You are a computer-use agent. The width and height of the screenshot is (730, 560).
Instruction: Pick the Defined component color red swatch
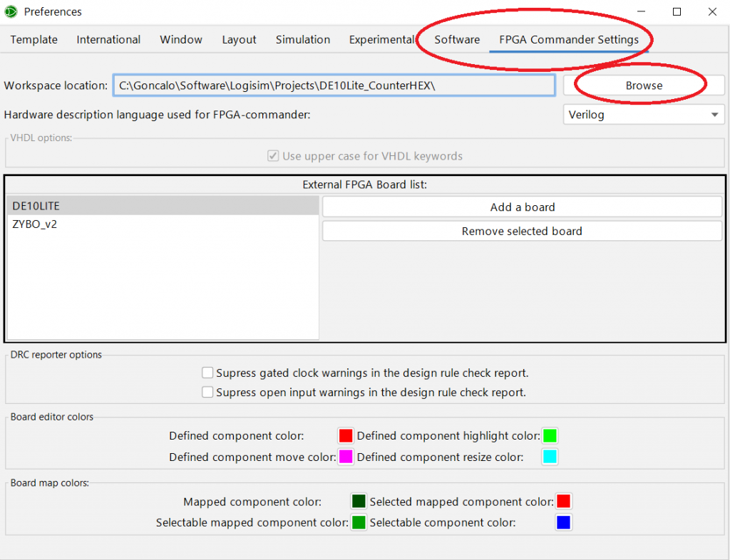(x=346, y=436)
